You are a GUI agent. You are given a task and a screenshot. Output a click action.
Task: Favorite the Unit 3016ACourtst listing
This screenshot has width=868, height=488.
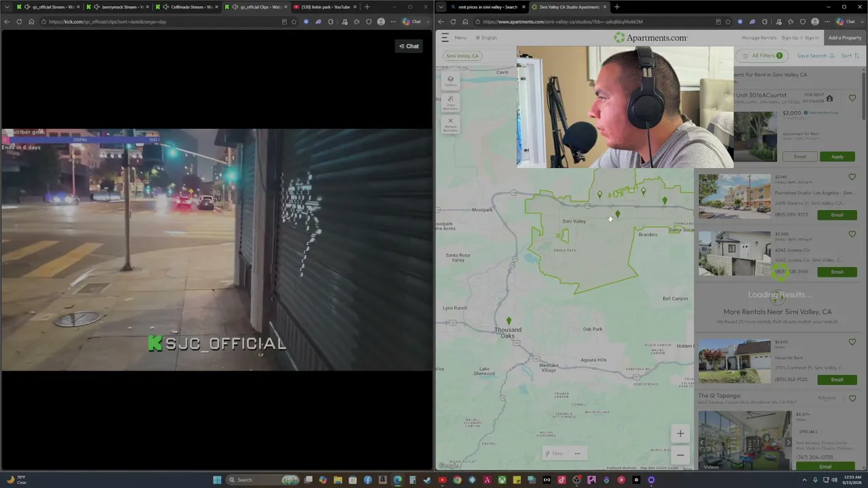[x=852, y=98]
